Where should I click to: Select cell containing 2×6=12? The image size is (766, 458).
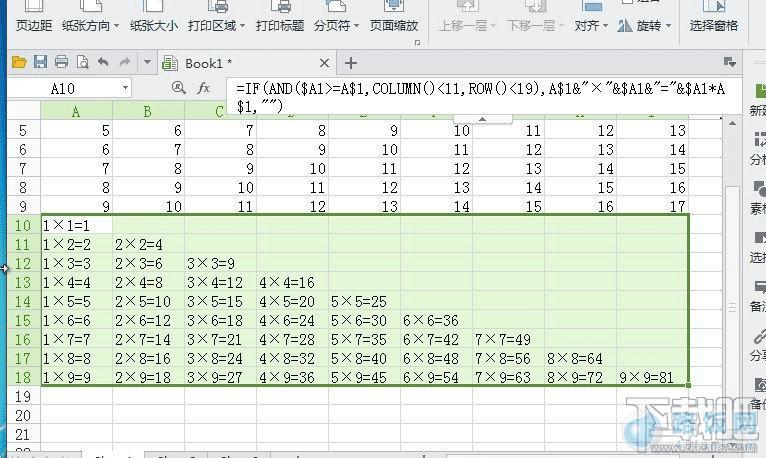pos(149,321)
